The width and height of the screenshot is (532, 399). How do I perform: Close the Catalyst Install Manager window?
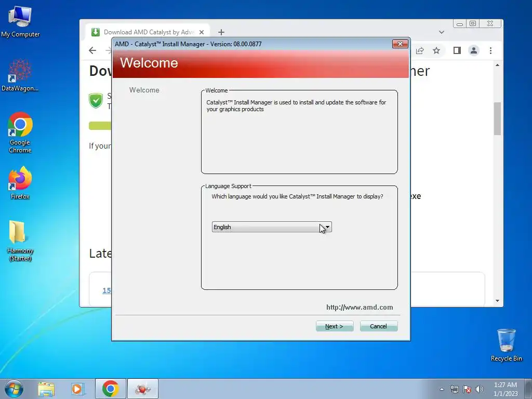click(400, 44)
